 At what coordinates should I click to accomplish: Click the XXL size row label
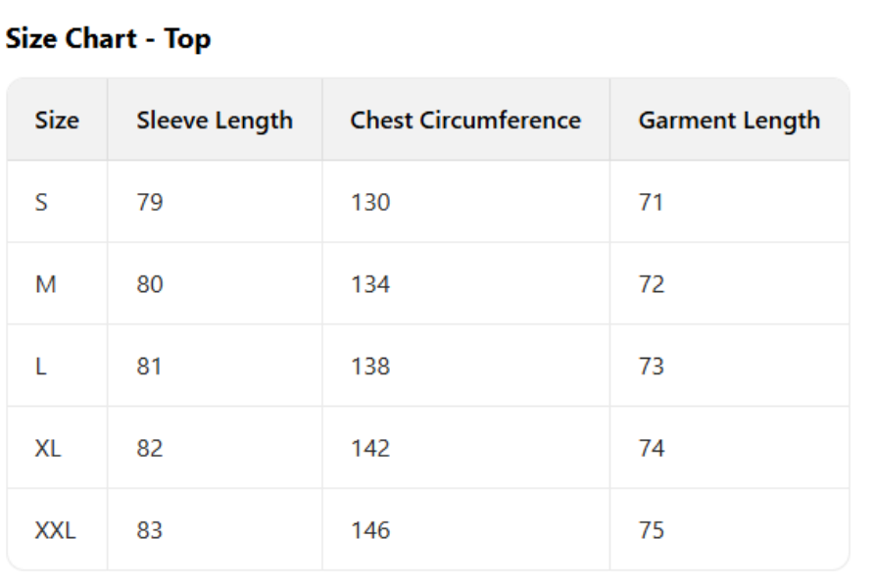click(55, 530)
